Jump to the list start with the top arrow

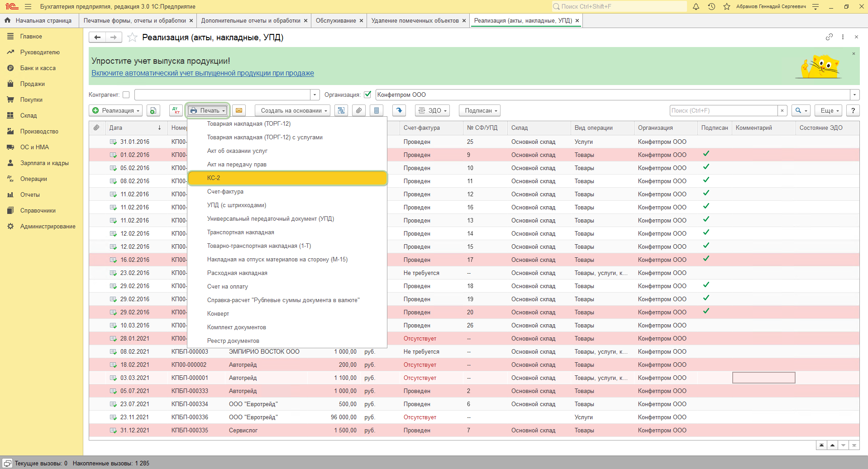click(x=821, y=445)
